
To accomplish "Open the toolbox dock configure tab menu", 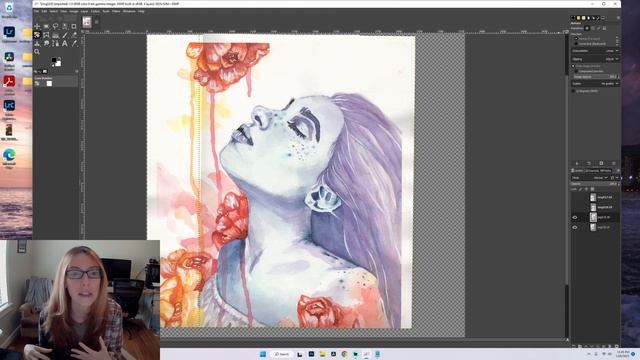I will point(77,71).
